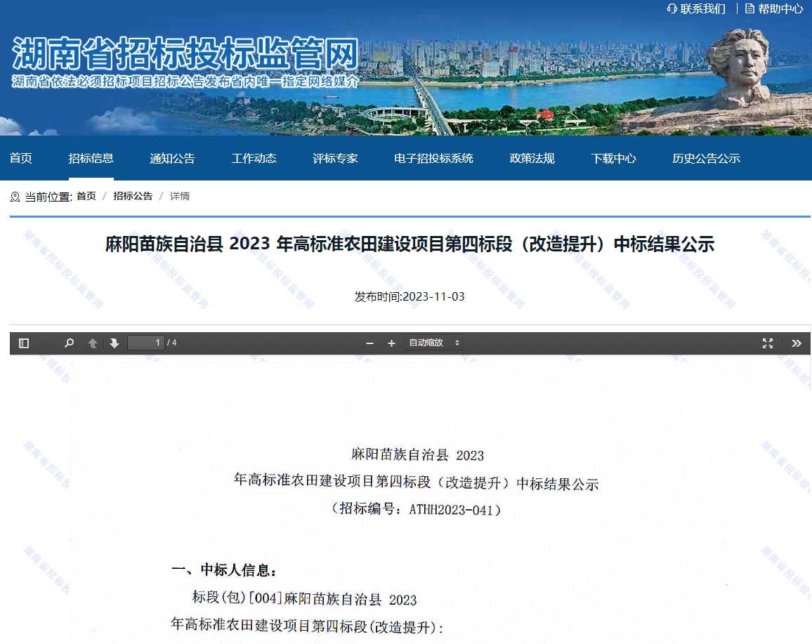The height and width of the screenshot is (644, 812).
Task: Open the 通知公告 menu item
Action: point(172,158)
